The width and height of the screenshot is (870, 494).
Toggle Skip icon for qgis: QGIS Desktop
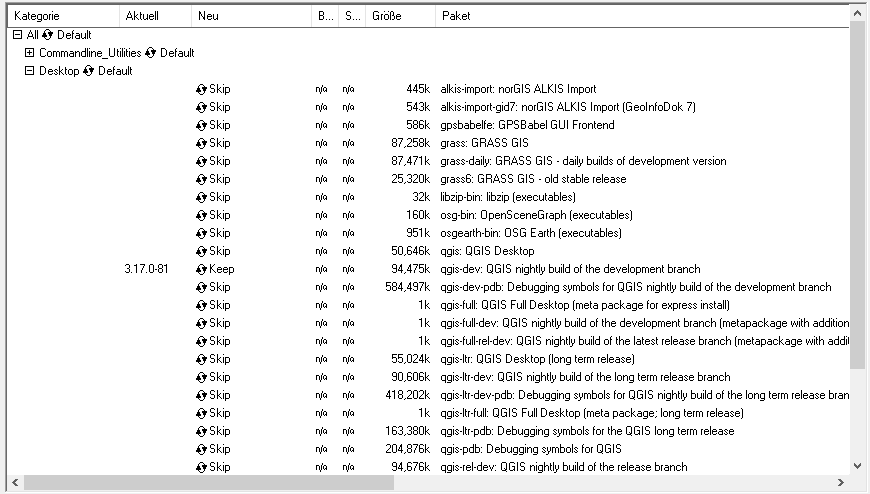201,251
